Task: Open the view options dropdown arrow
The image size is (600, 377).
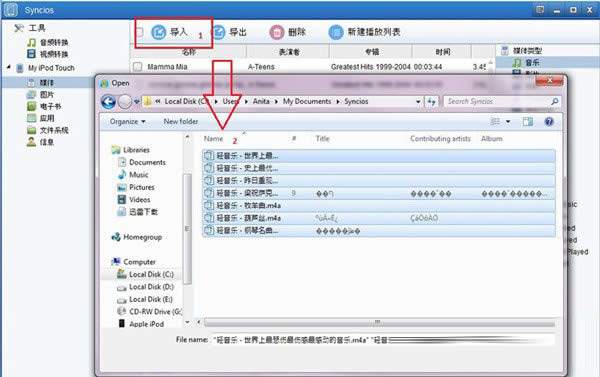Action: [508, 122]
